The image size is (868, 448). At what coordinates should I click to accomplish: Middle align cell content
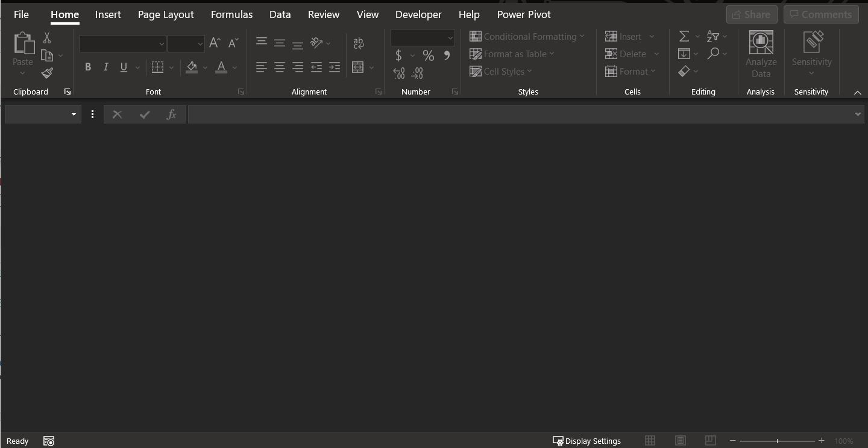pyautogui.click(x=280, y=42)
